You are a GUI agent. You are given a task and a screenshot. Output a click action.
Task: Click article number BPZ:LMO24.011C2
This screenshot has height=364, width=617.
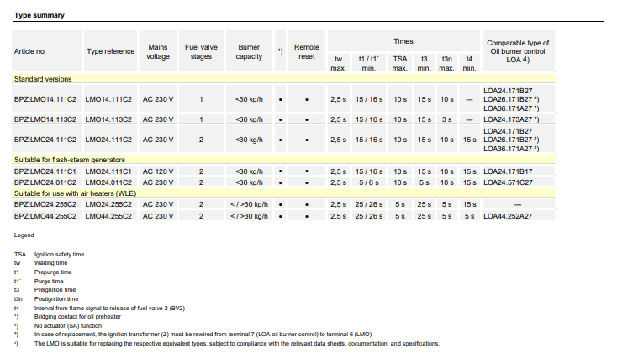46,182
